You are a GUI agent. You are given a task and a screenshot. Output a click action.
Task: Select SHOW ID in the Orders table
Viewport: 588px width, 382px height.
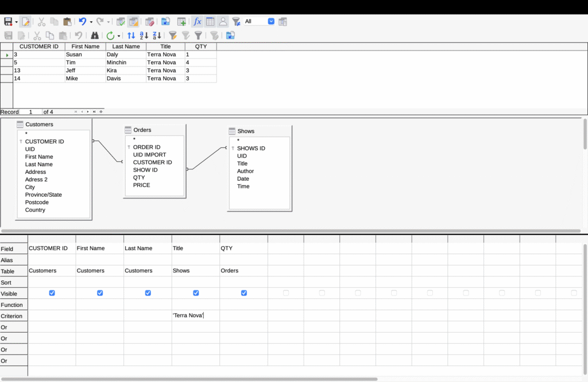145,170
